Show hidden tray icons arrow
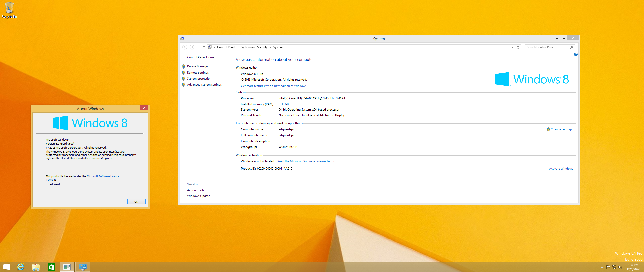644x272 pixels. tap(602, 267)
